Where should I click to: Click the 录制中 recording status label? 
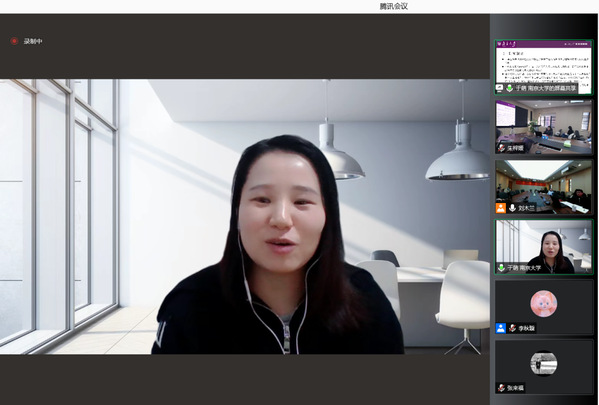pyautogui.click(x=33, y=41)
